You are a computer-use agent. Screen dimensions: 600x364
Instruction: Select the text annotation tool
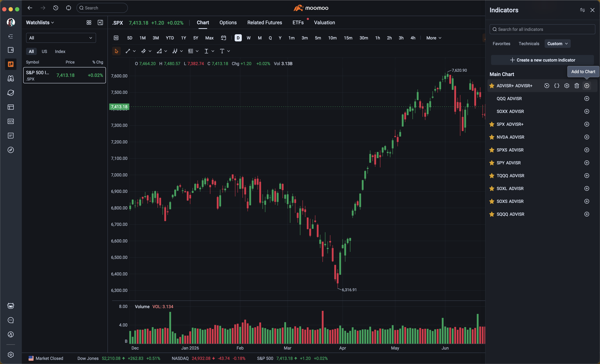pyautogui.click(x=222, y=51)
